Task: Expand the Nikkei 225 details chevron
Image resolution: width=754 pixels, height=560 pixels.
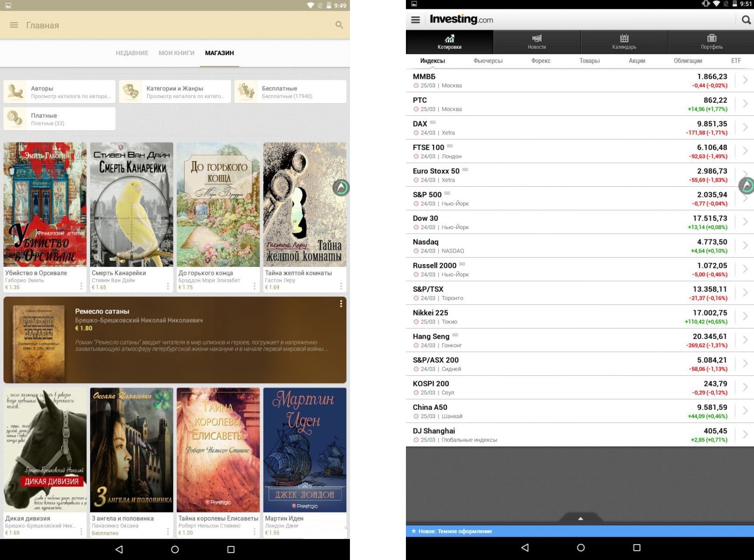Action: [745, 316]
